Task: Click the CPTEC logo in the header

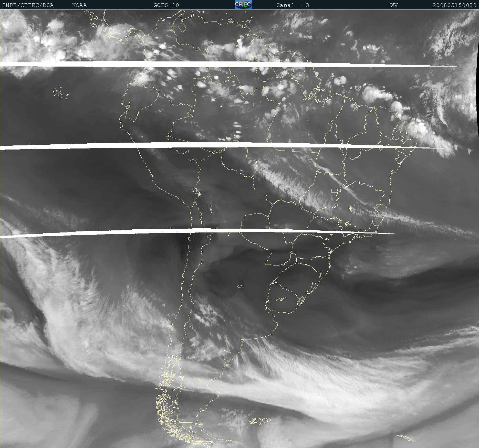Action: click(243, 5)
